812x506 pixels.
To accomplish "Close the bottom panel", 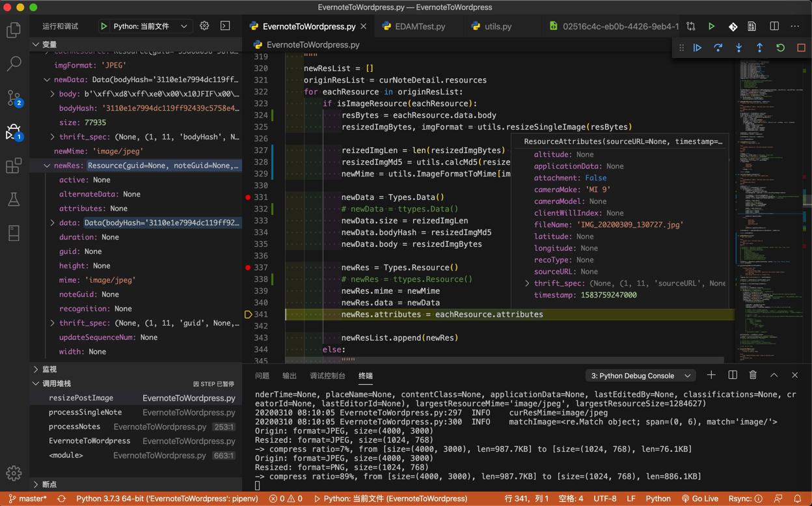I will tap(795, 375).
